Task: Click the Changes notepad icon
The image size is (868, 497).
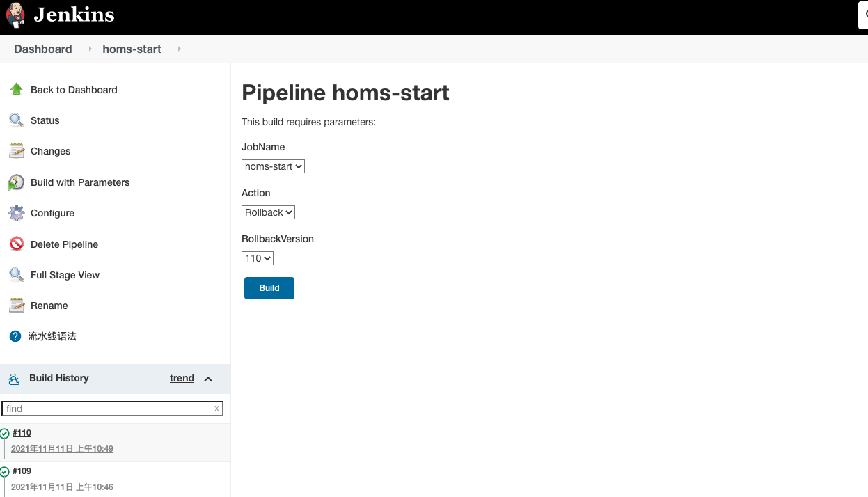Action: pos(17,151)
